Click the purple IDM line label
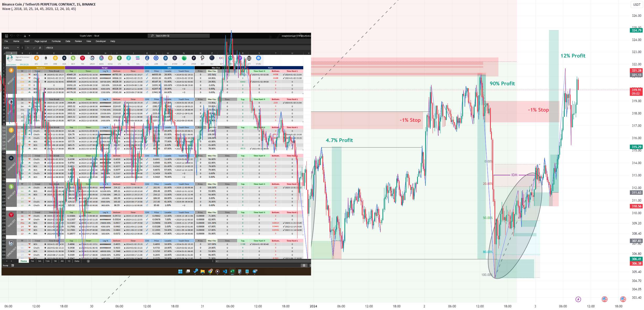 point(514,175)
